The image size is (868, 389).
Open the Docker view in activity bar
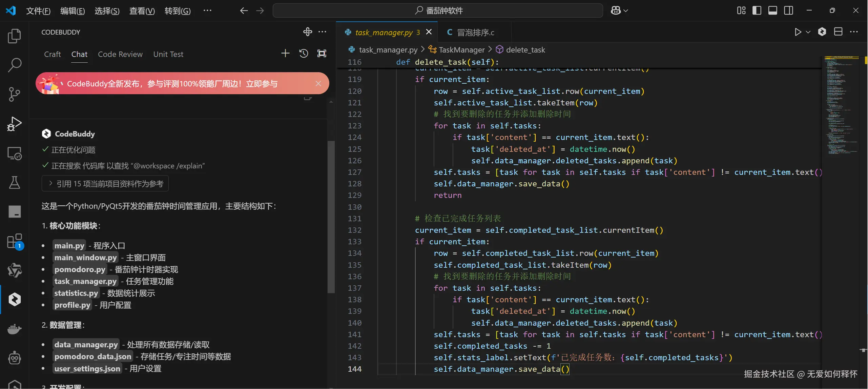click(14, 329)
